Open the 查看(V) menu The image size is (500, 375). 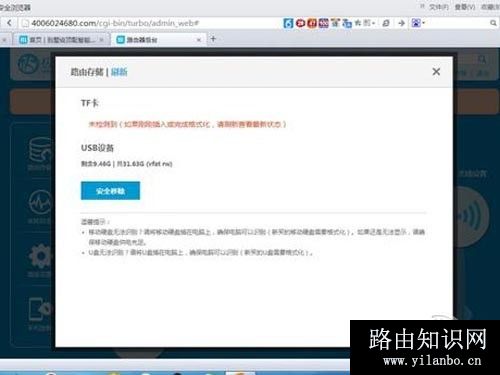pyautogui.click(x=465, y=7)
